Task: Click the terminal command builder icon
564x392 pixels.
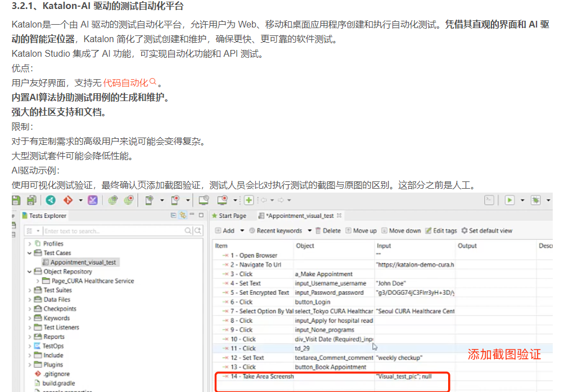Action: point(489,200)
